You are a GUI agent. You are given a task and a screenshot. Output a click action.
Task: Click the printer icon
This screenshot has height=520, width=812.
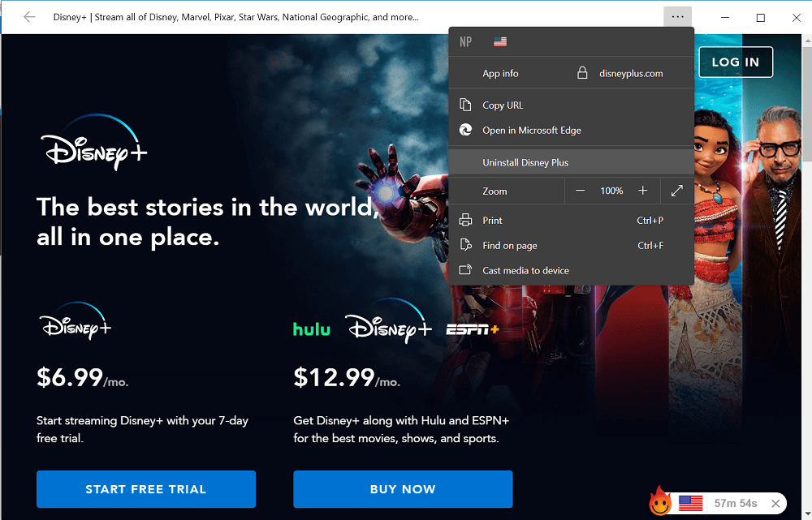click(465, 221)
